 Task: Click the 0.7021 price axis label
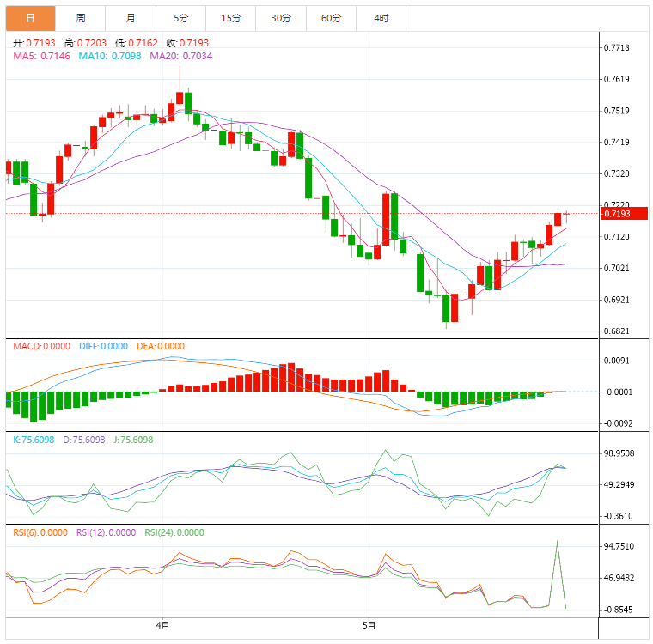(x=617, y=268)
